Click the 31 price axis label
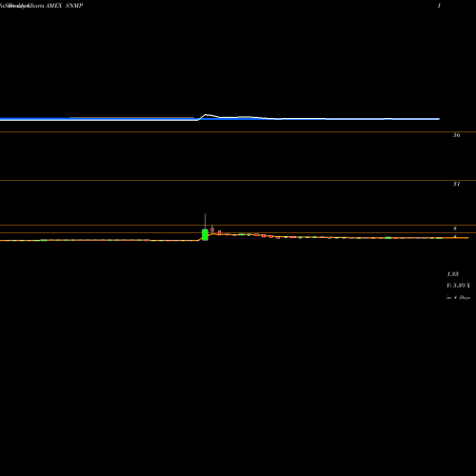The image size is (476, 476). (x=456, y=184)
